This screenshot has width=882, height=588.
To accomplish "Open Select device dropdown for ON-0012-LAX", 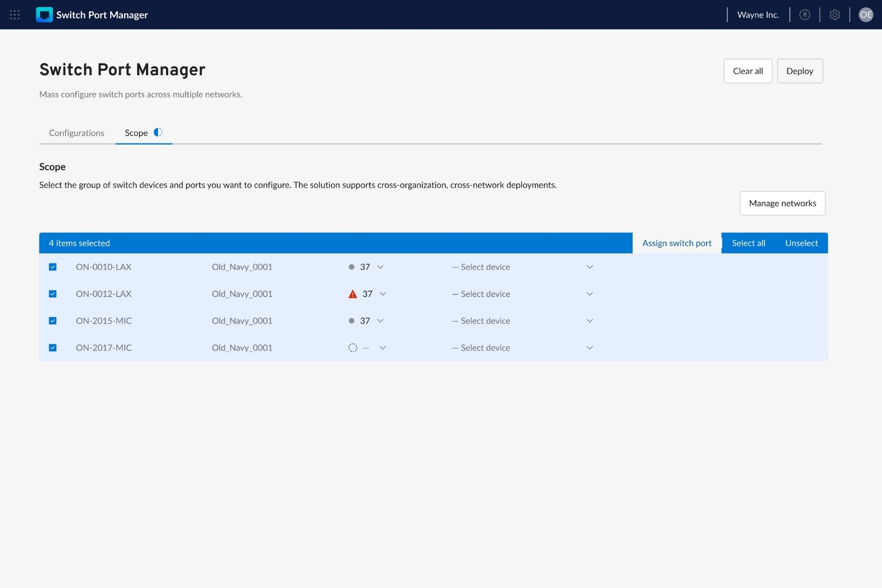I will click(x=523, y=294).
